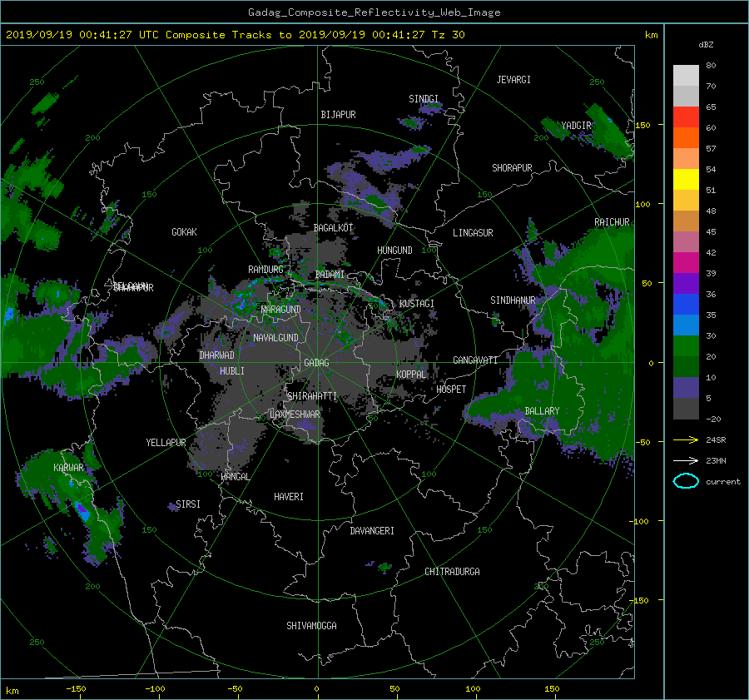Viewport: 749px width, 700px height.
Task: Click the YADGIR city label
Action: point(576,125)
